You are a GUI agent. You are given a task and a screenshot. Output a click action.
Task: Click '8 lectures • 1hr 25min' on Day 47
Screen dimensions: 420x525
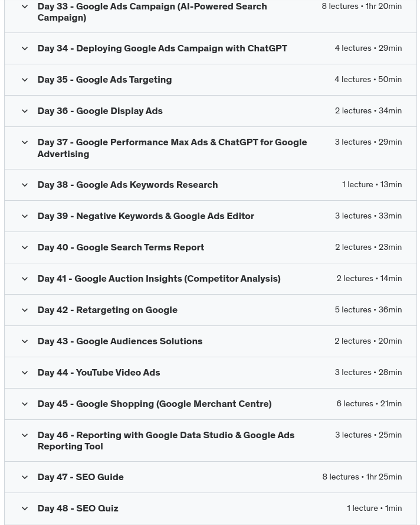coord(362,477)
